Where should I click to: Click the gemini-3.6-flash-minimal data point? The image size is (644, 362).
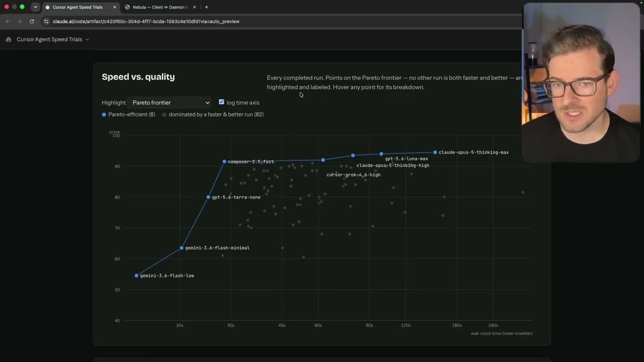point(182,248)
